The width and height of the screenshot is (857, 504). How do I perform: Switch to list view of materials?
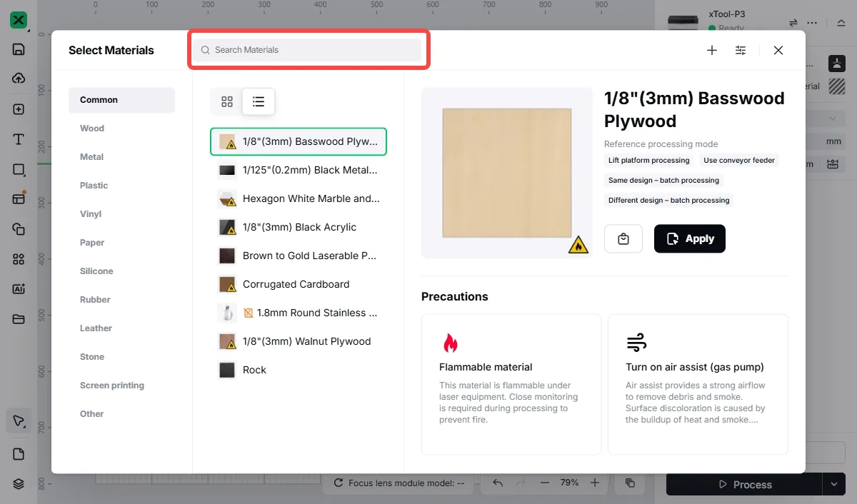click(x=259, y=102)
